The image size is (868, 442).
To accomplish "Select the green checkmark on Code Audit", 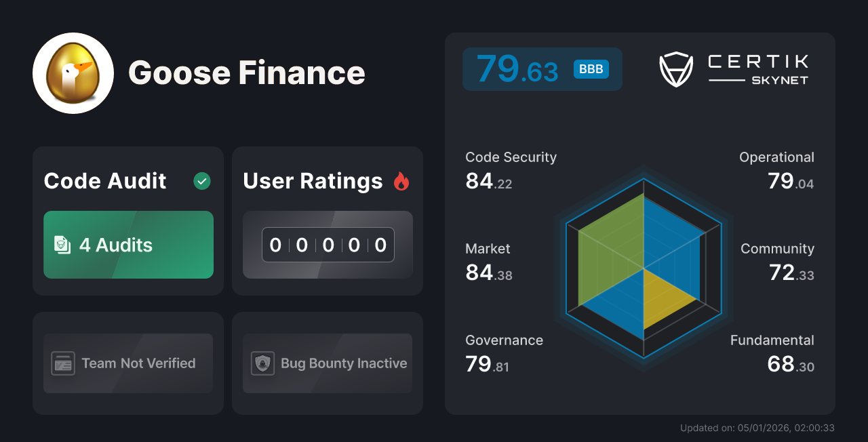I will 201,180.
